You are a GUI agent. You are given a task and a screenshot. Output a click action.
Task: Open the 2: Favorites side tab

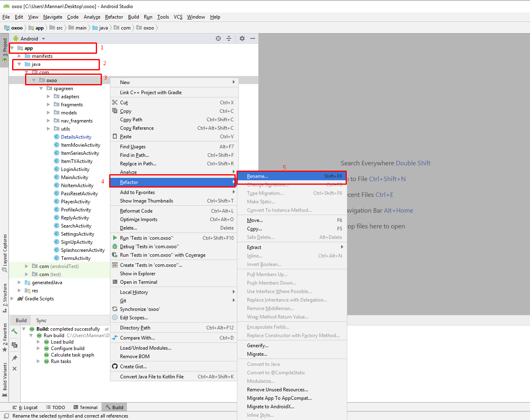(5, 337)
